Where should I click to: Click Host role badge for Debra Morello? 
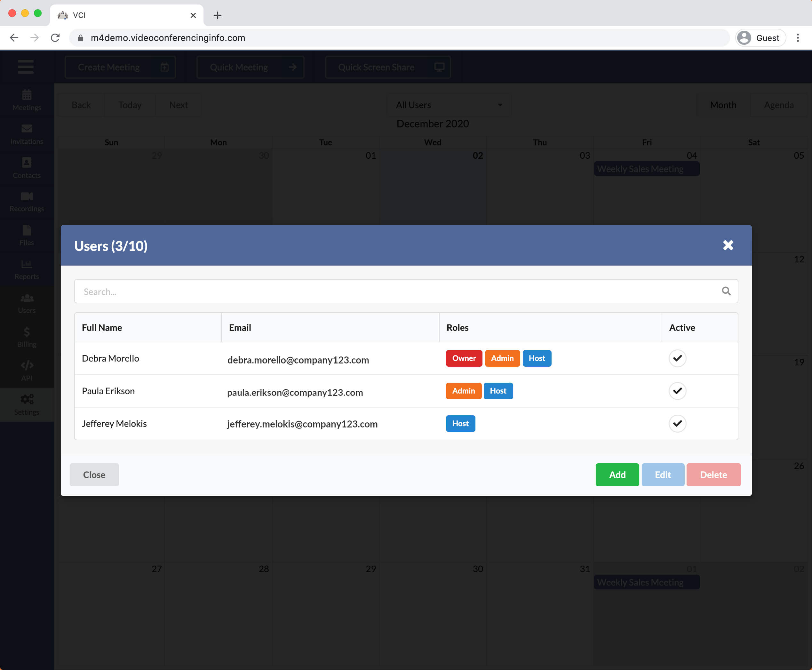pyautogui.click(x=537, y=358)
